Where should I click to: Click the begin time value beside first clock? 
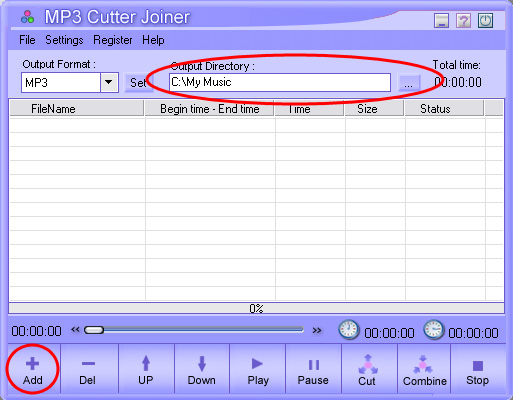pos(389,333)
